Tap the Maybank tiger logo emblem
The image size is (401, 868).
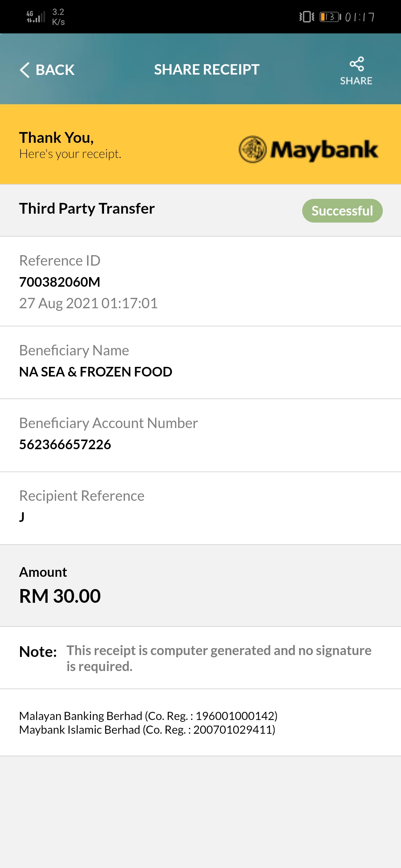(x=252, y=149)
